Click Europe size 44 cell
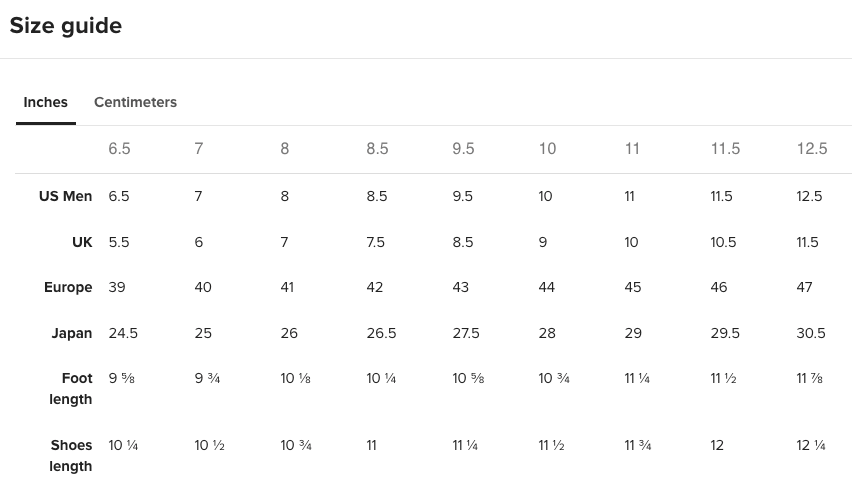Viewport: 852px width, 490px height. 547,287
